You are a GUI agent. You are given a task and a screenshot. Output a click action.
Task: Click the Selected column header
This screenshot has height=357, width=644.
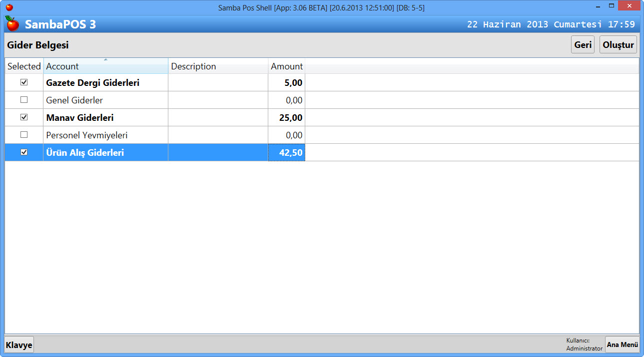point(24,66)
